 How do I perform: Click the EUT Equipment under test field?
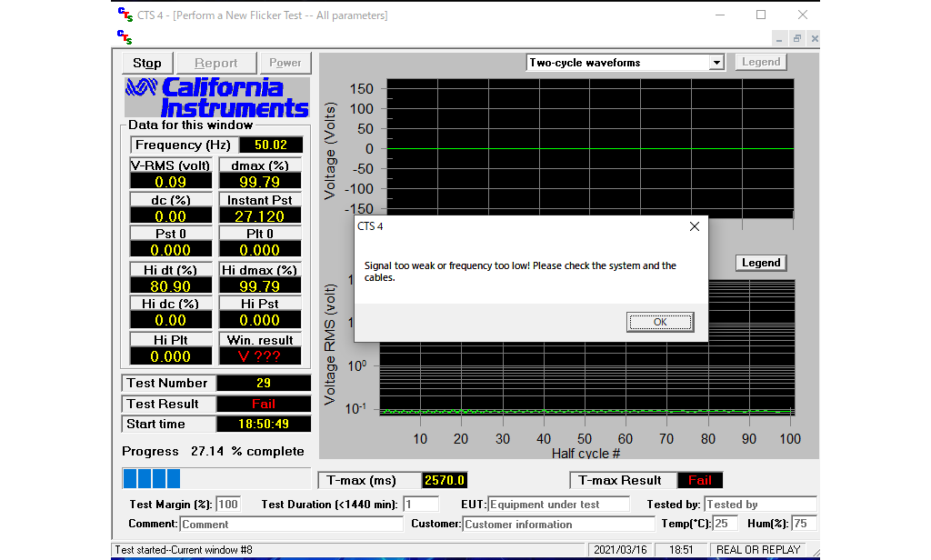click(558, 505)
